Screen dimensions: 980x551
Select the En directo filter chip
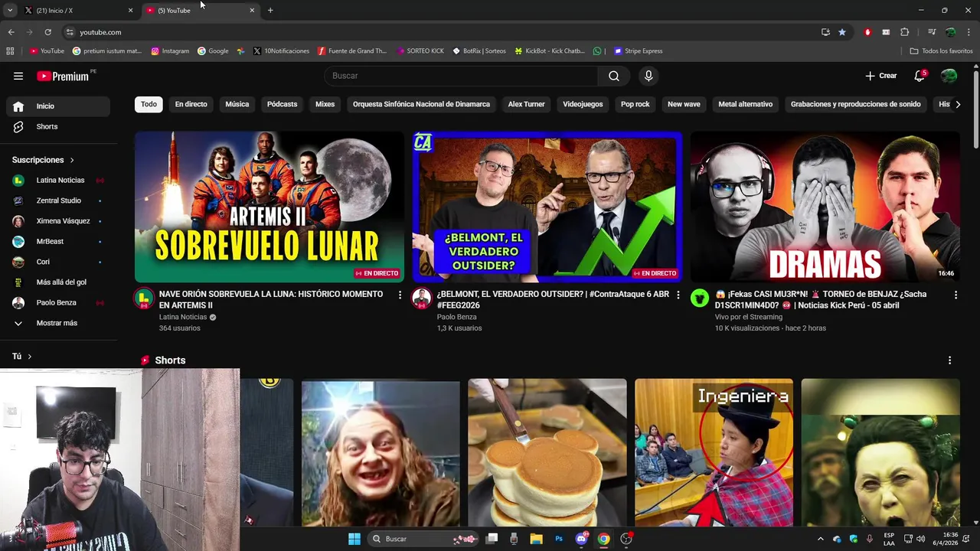coord(191,104)
